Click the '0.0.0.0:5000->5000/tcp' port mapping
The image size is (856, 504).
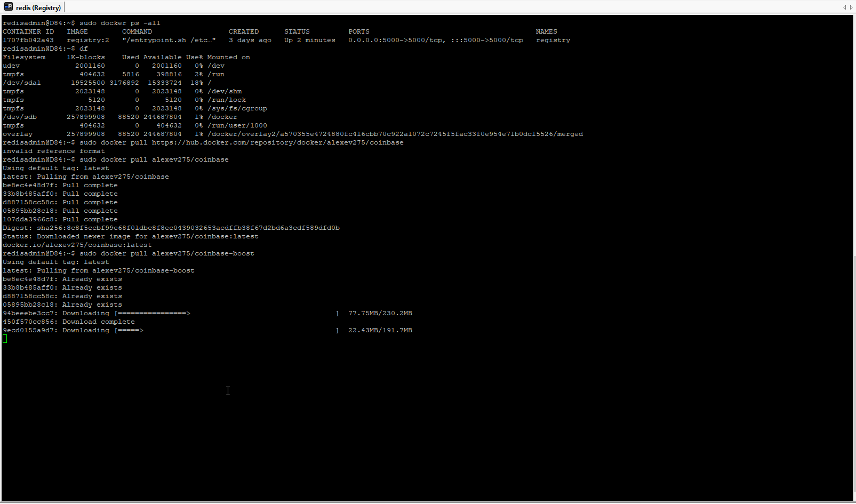click(395, 40)
